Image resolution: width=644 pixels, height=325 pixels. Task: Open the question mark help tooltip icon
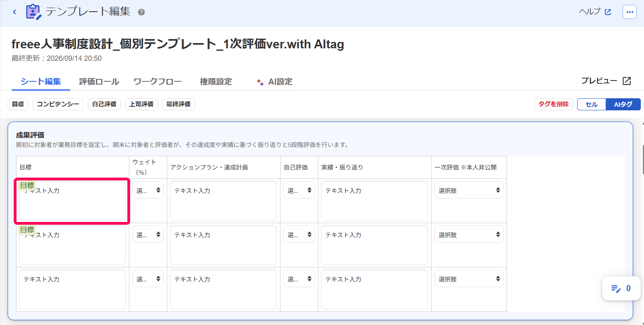141,12
